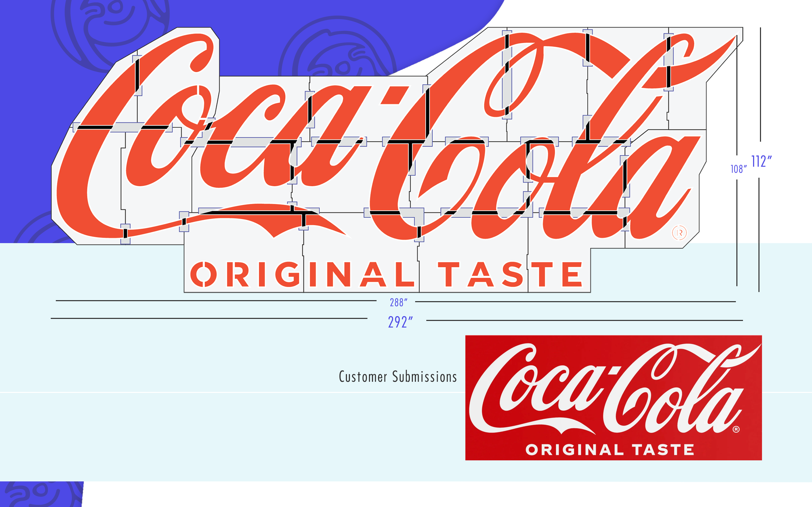The image size is (812, 507).
Task: Click the first capital C of stencil Coca
Action: click(x=134, y=134)
